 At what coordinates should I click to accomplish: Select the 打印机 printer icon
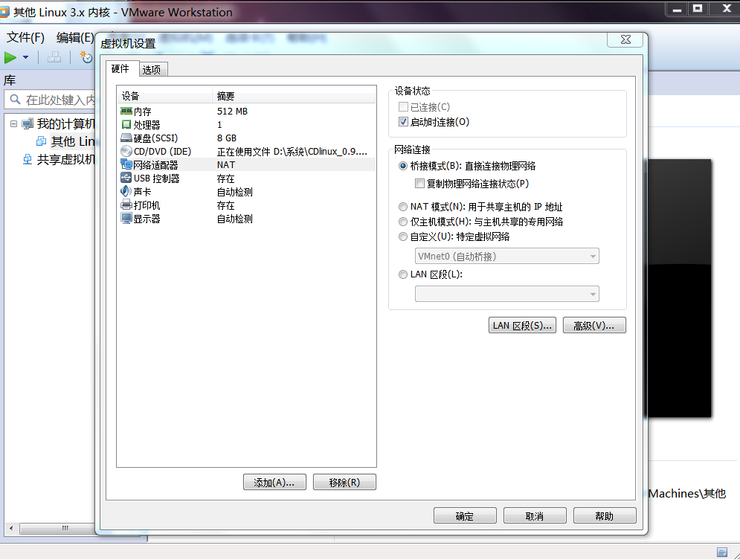coord(126,205)
